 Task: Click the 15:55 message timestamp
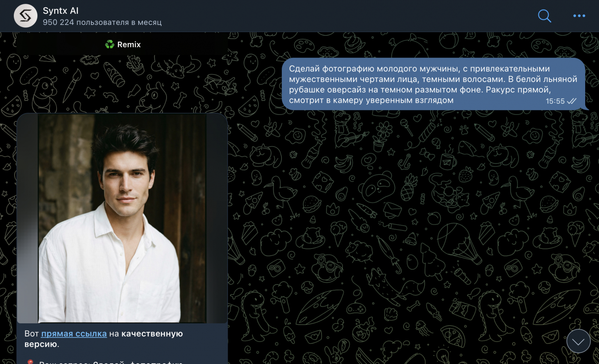(555, 101)
